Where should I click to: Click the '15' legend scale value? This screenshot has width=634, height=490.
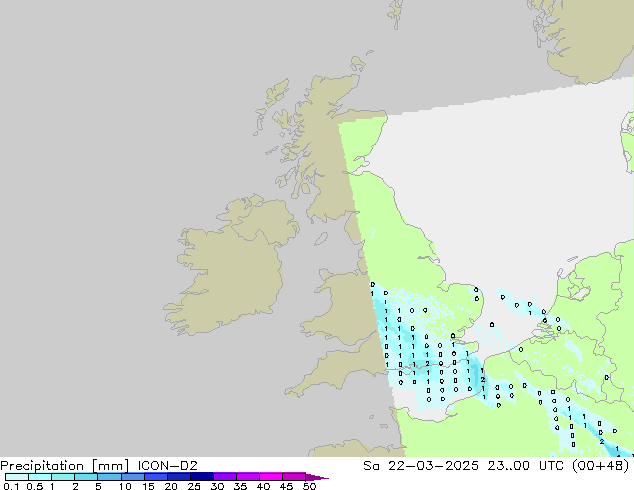point(148,486)
